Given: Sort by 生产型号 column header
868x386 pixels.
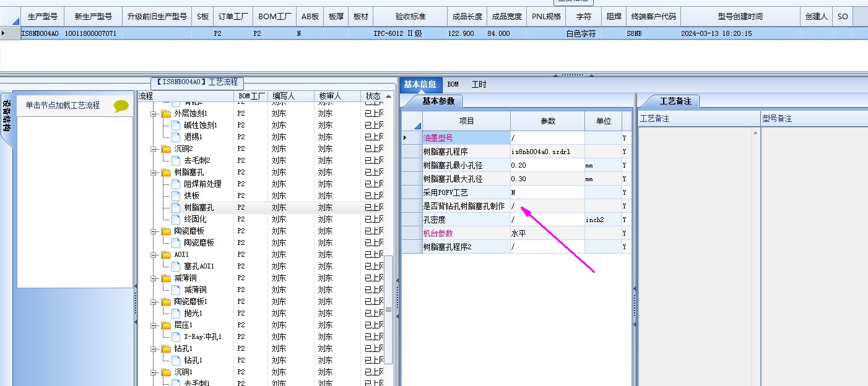Looking at the screenshot, I should tap(43, 17).
